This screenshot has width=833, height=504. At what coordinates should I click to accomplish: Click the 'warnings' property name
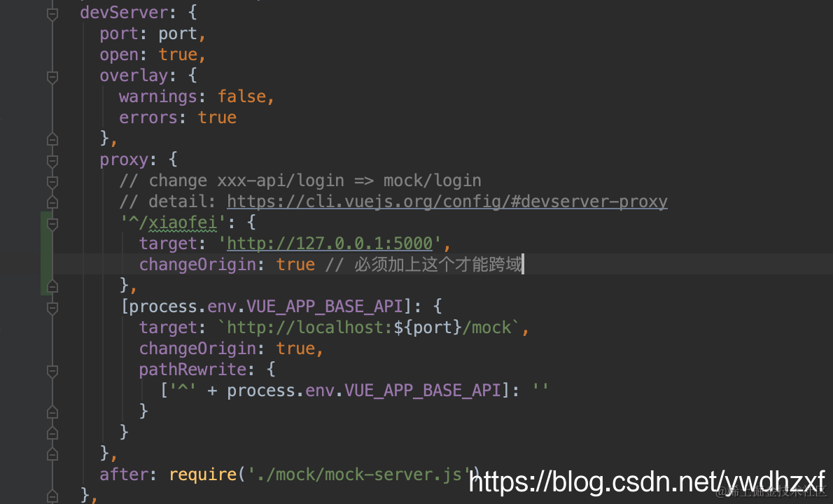click(158, 97)
